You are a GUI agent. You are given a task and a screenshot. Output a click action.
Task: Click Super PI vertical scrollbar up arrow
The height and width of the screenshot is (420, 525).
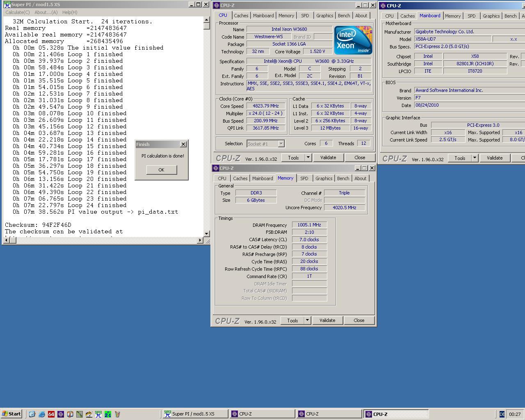click(x=207, y=20)
